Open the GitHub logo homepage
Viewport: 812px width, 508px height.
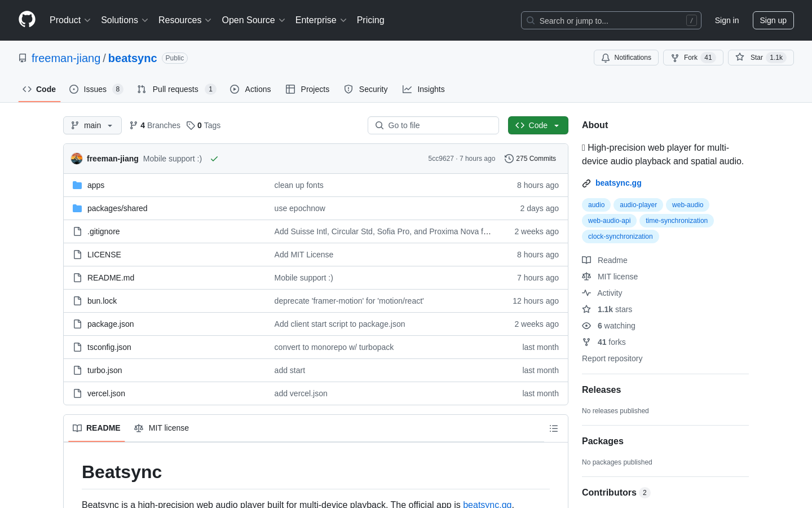[27, 20]
